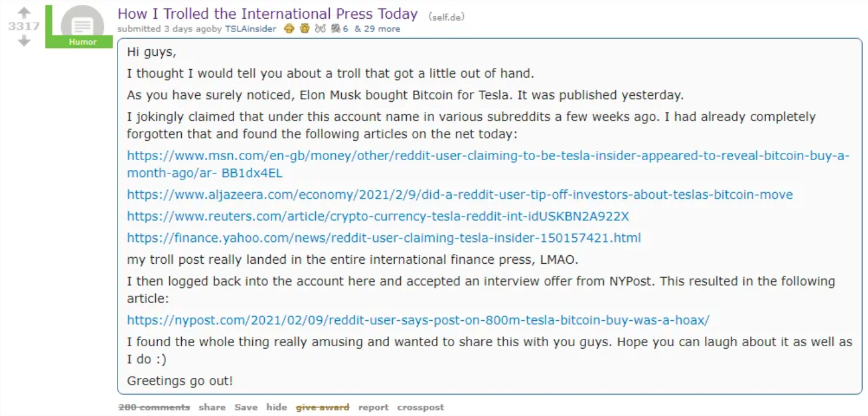Viewport: 868px width, 416px height.
Task: Open the self.de domain link
Action: point(447,17)
